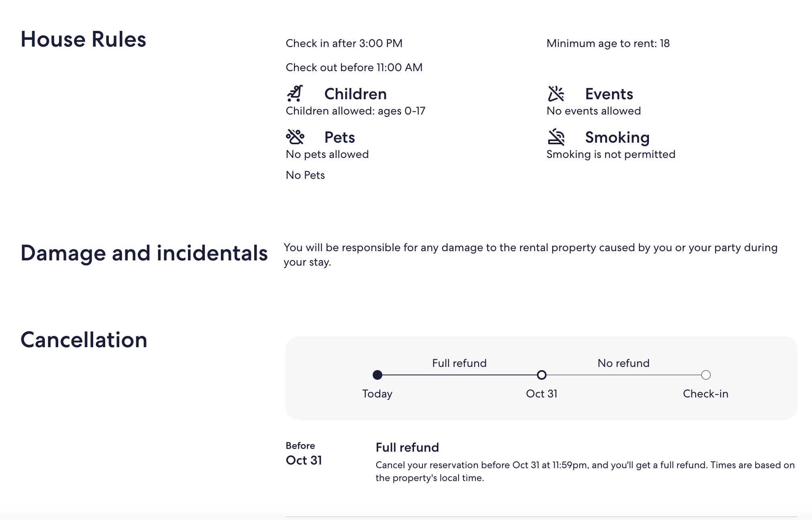Screen dimensions: 812x520
Task: Select the Check-in circle marker
Action: pyautogui.click(x=706, y=375)
